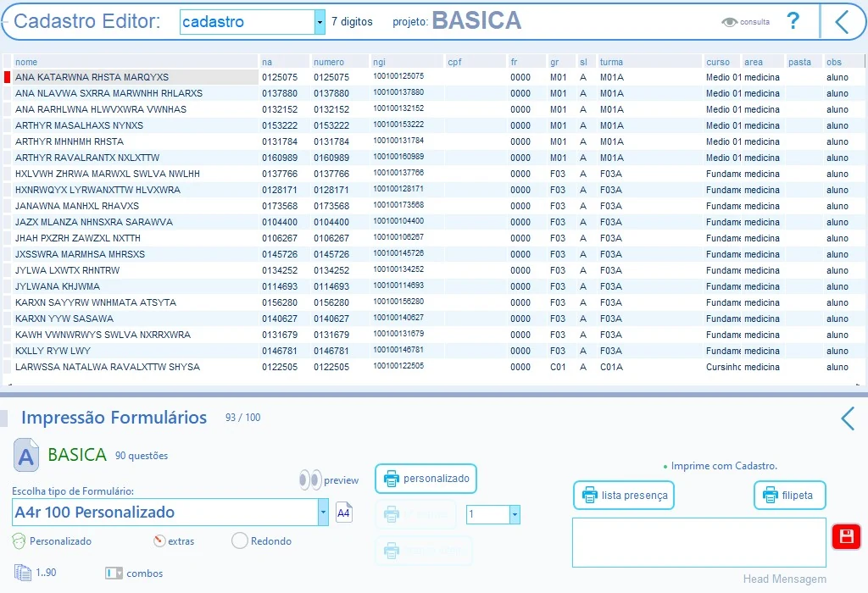Click the Head Mensagem text box
868x593 pixels.
tap(699, 543)
